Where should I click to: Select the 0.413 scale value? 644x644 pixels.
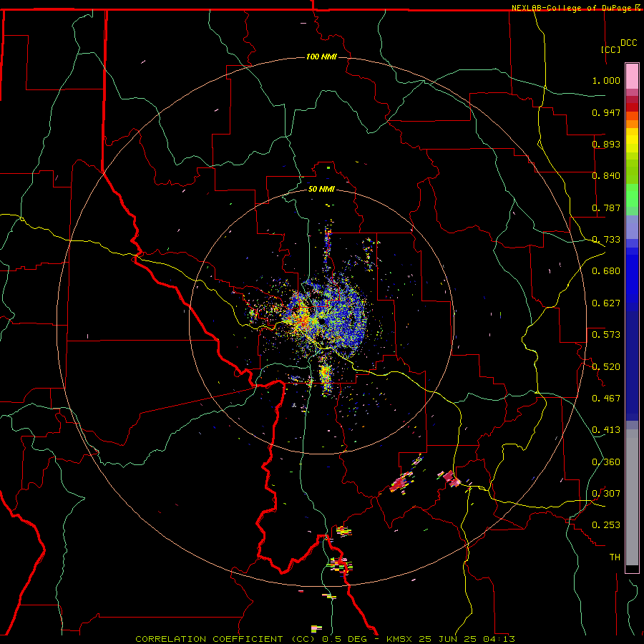click(x=606, y=430)
